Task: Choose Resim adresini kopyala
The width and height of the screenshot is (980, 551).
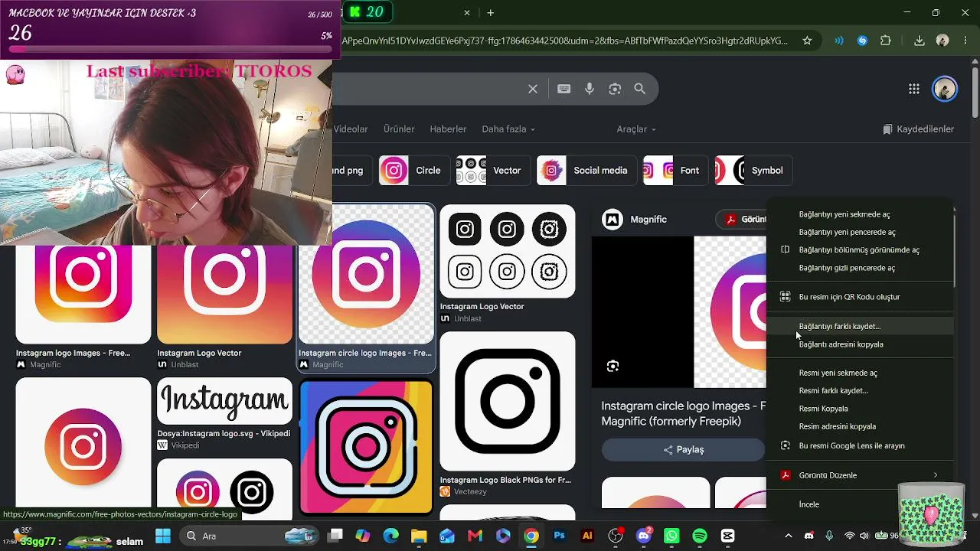Action: click(x=860, y=426)
